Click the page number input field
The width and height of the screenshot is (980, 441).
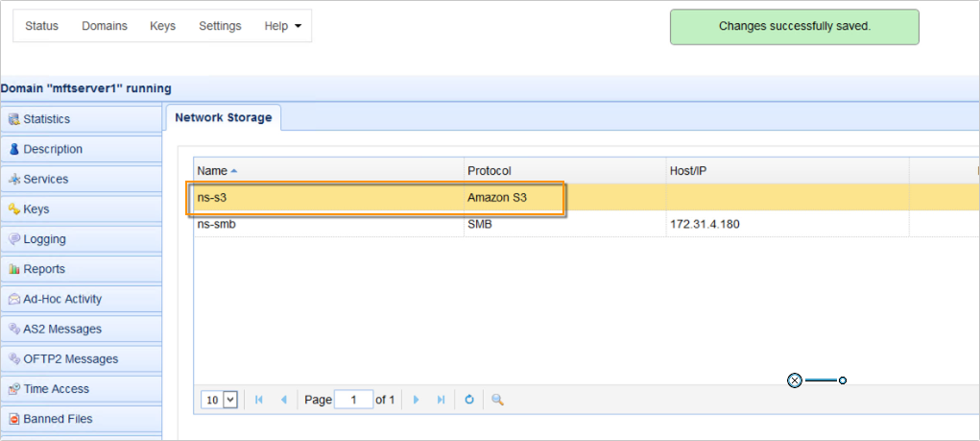tap(353, 400)
